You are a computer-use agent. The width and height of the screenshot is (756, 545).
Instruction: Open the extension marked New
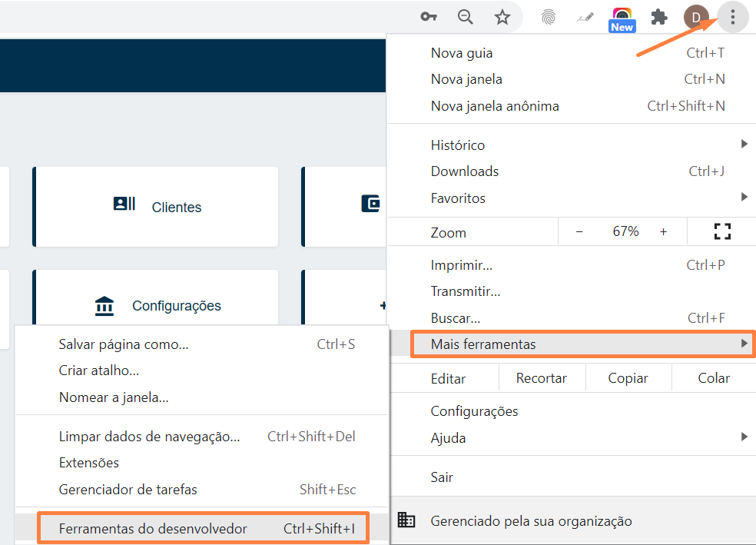(622, 20)
